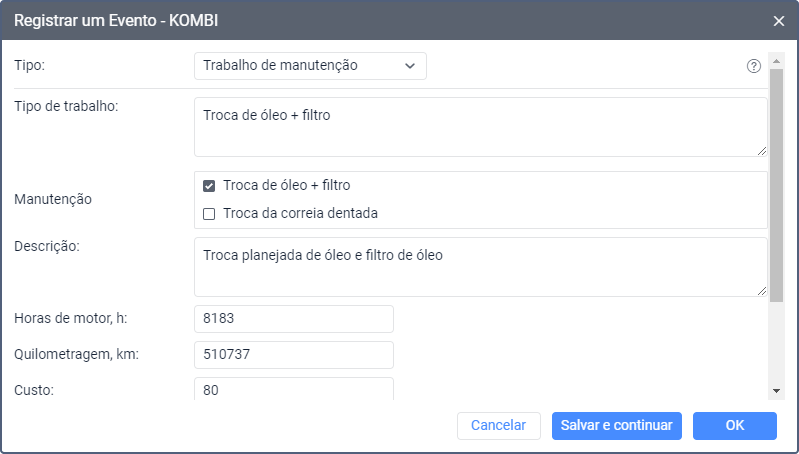Screen dimensions: 799x454
Task: Open the Tipo dropdown
Action: coord(309,66)
